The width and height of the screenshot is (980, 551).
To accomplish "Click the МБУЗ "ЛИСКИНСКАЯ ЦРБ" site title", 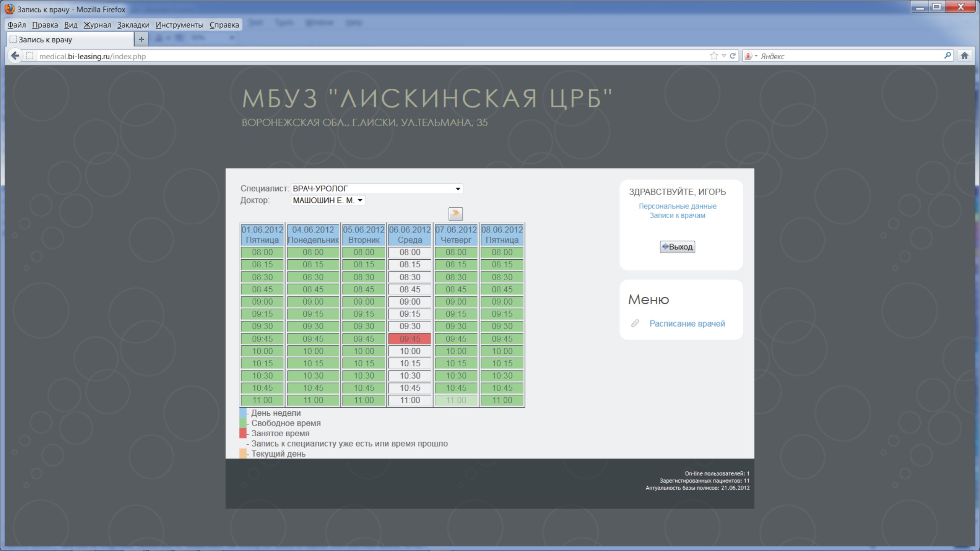I will 427,98.
